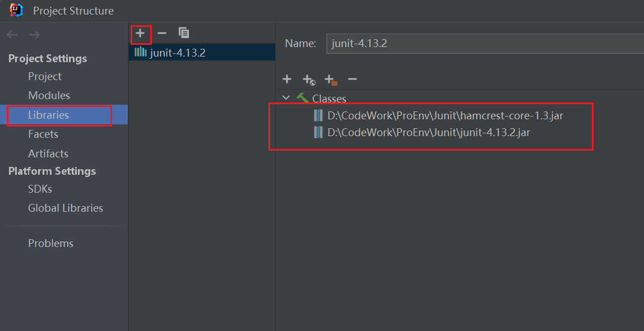Select hamcrest-core-1.3.jar entry
644x331 pixels.
point(445,116)
